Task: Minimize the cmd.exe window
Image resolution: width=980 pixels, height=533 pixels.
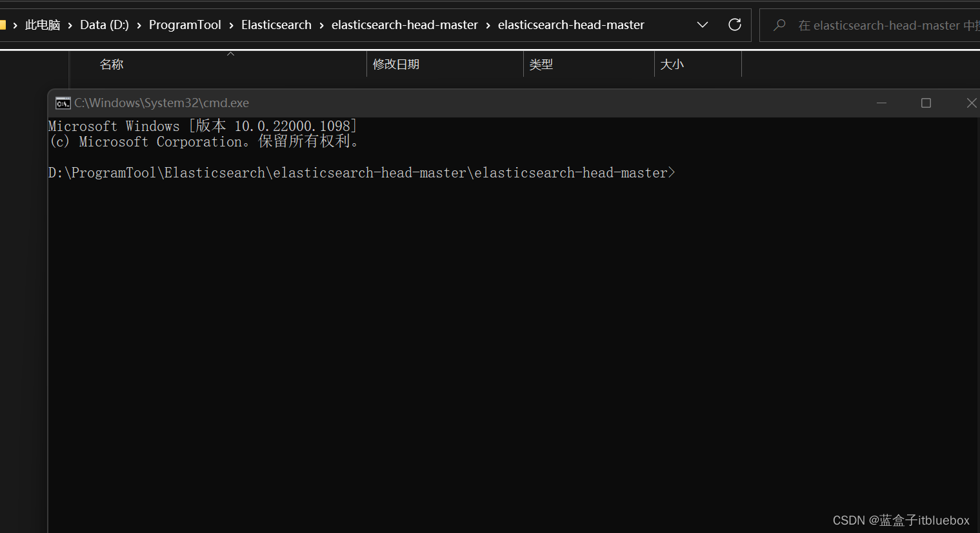Action: (881, 103)
